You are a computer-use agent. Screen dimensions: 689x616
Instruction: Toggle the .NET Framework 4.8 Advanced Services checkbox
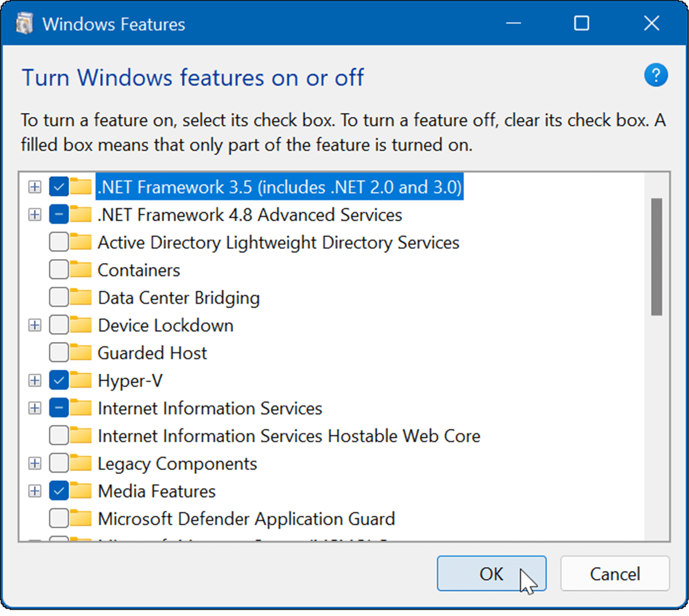coord(58,215)
